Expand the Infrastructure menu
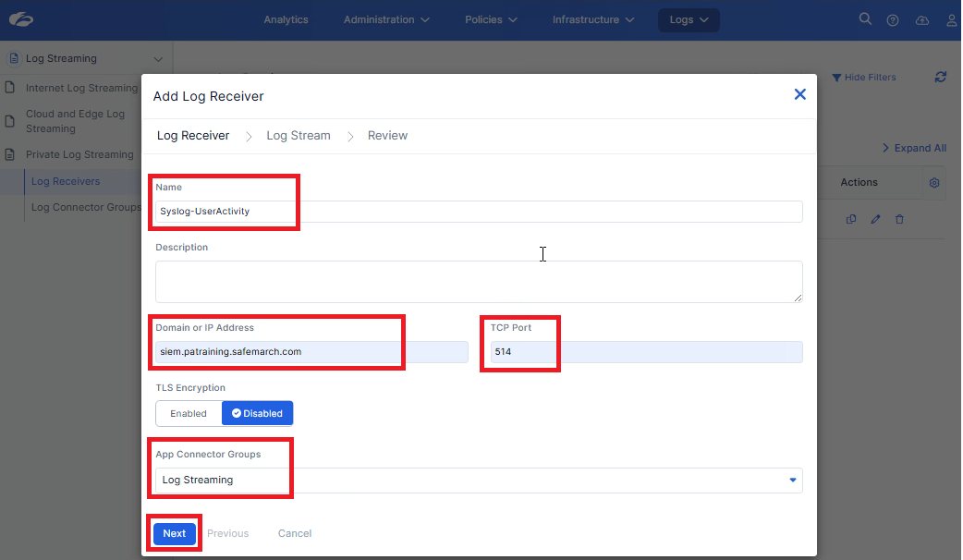Viewport: 963px width, 560px height. coord(592,19)
